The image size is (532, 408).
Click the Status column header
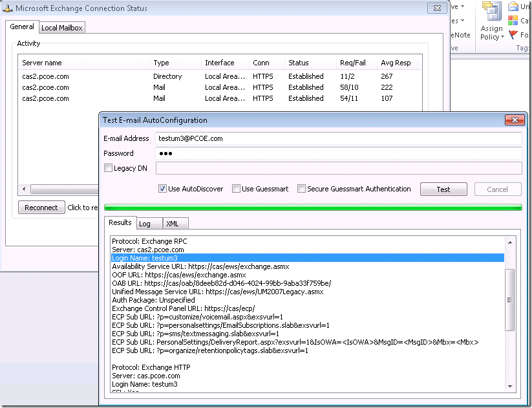coord(310,63)
